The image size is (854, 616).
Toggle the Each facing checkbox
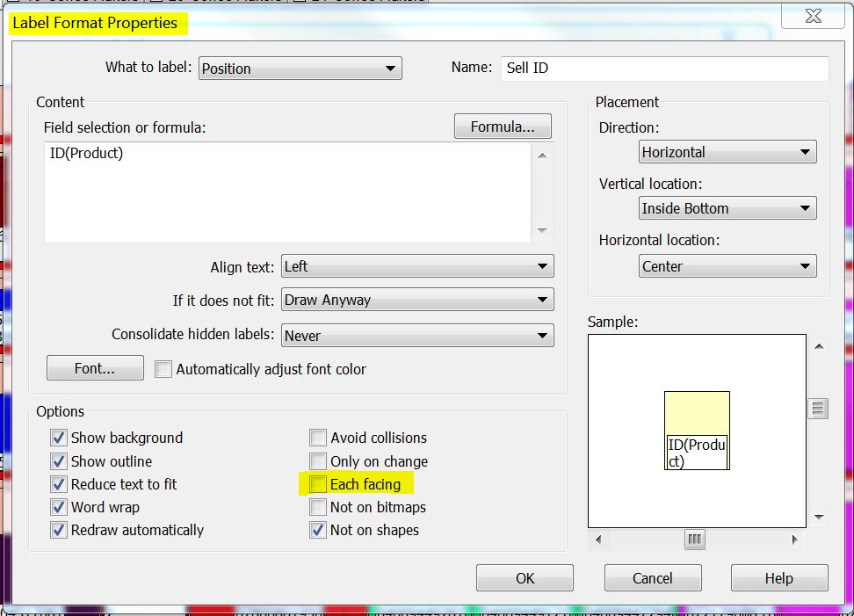[x=318, y=484]
